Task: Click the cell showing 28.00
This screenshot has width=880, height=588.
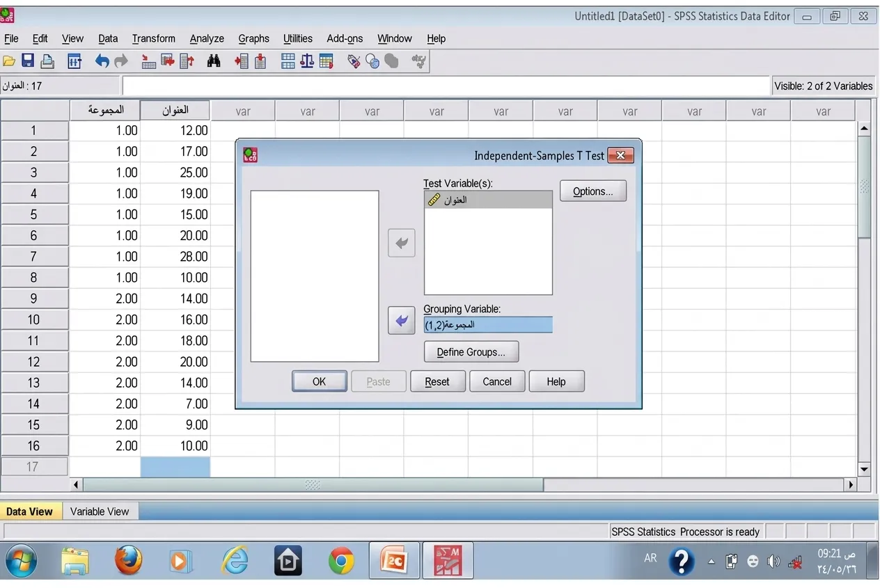Action: [x=175, y=257]
